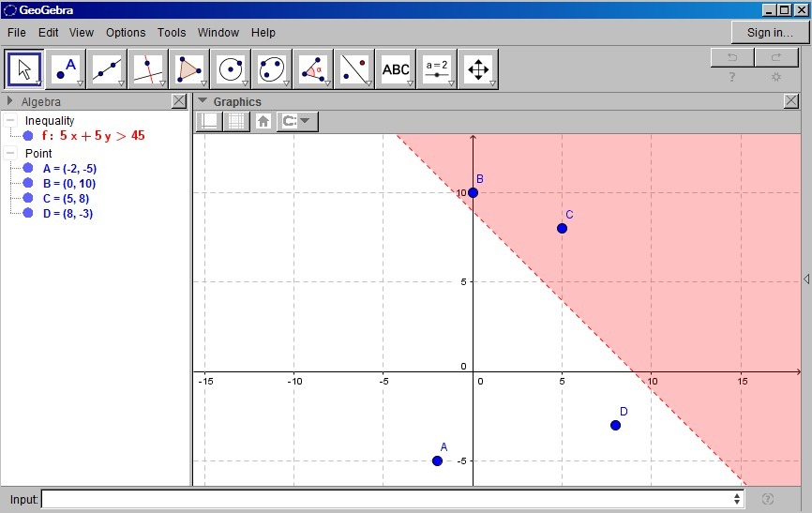The image size is (812, 513).
Task: Hide point D using its visibility dot
Action: tap(28, 213)
